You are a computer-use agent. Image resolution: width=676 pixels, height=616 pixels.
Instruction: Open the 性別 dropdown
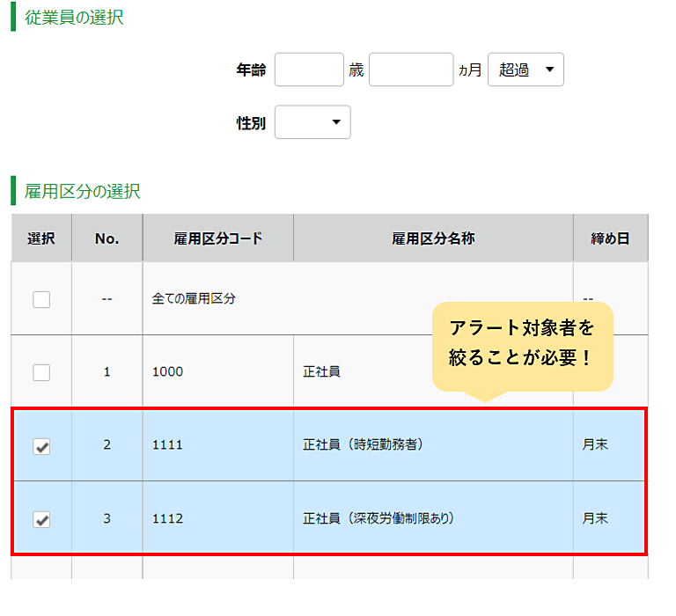coord(312,122)
